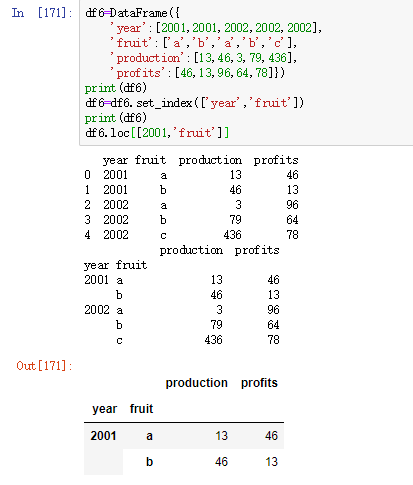Click row index 4 in printed dataframe
Image resolution: width=413 pixels, height=485 pixels.
pos(87,235)
